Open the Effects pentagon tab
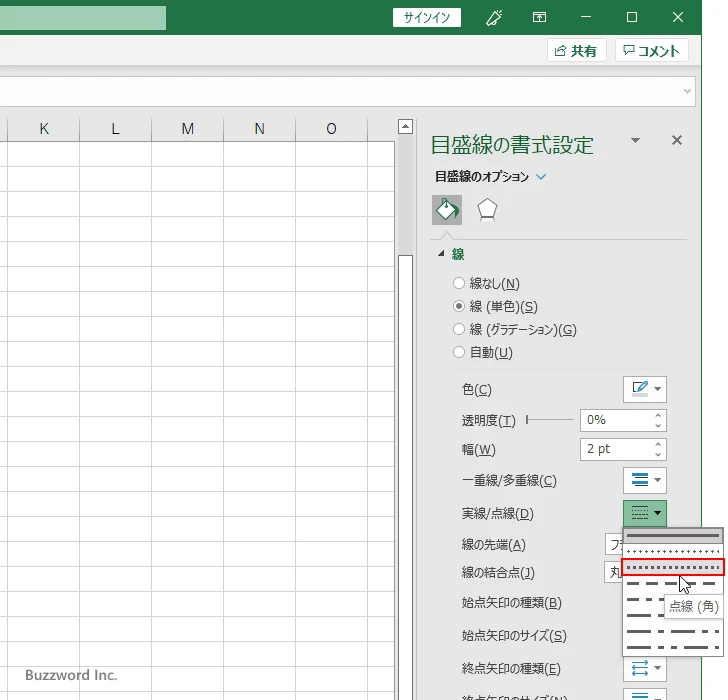728x700 pixels. pos(487,210)
